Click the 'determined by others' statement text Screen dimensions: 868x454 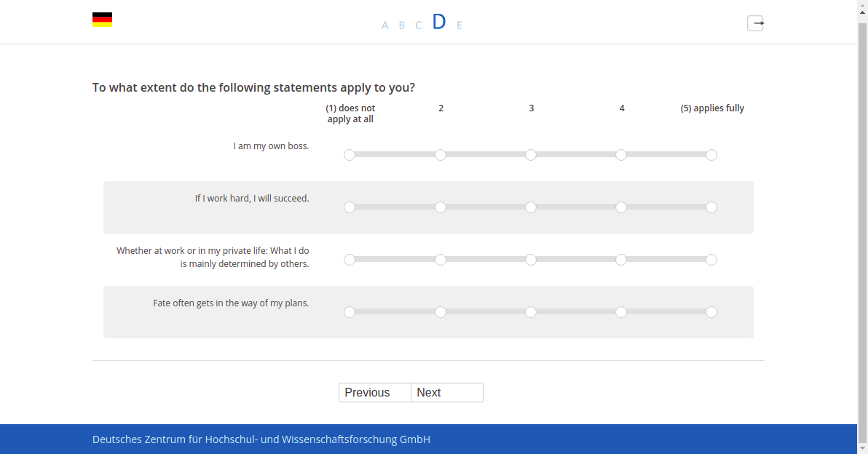pos(213,257)
